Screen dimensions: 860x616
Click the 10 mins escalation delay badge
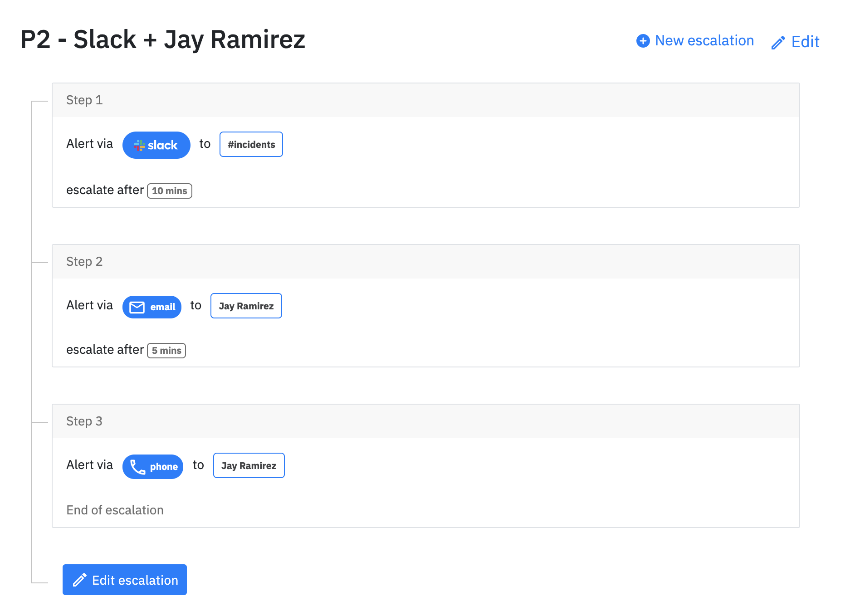click(170, 191)
